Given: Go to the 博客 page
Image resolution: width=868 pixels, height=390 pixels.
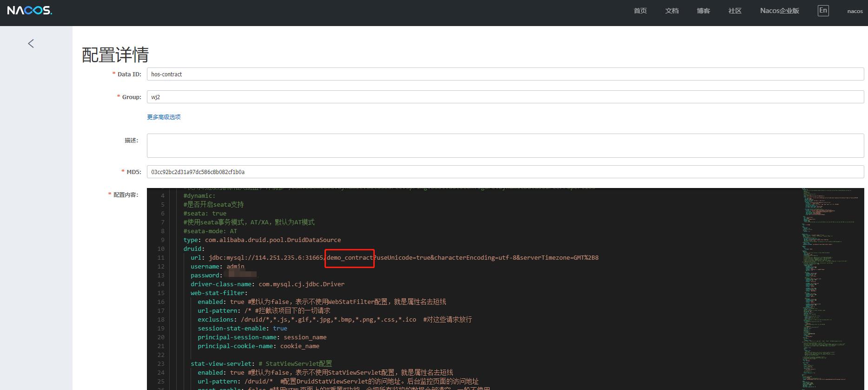Looking at the screenshot, I should click(x=703, y=11).
